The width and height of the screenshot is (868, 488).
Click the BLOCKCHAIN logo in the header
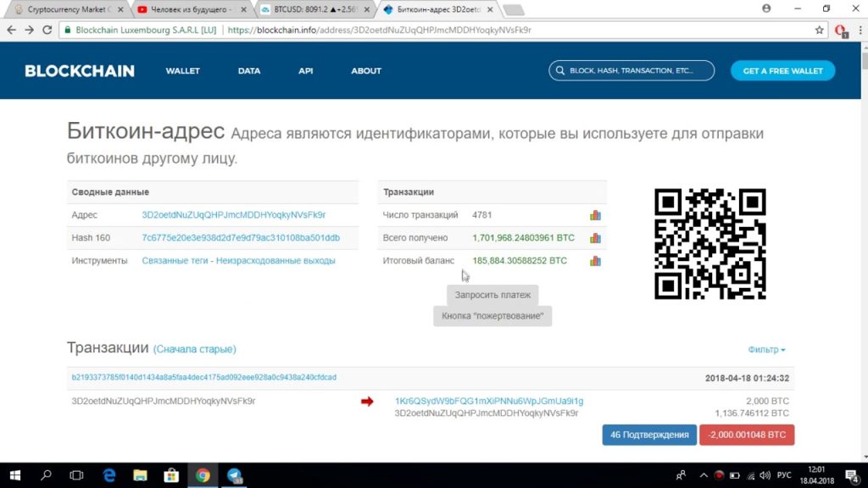click(80, 71)
